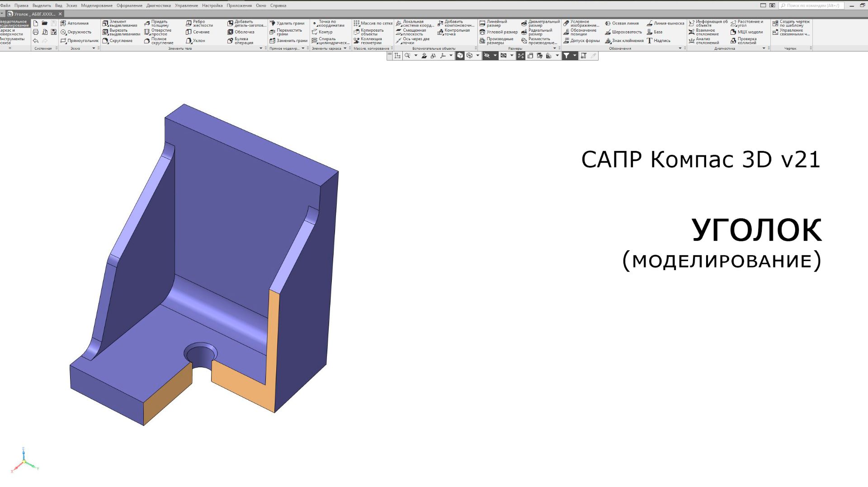Open Булева операция command
The height and width of the screenshot is (487, 868).
click(x=241, y=41)
